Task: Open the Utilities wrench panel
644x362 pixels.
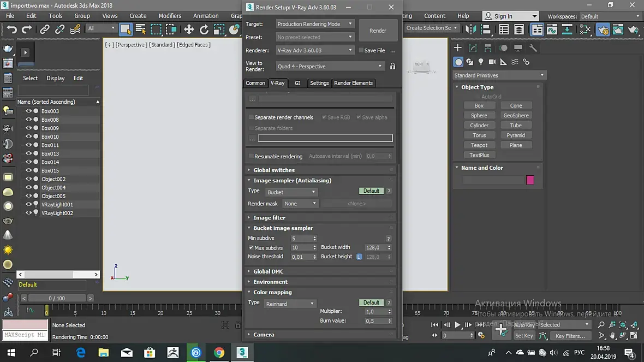Action: [x=533, y=48]
